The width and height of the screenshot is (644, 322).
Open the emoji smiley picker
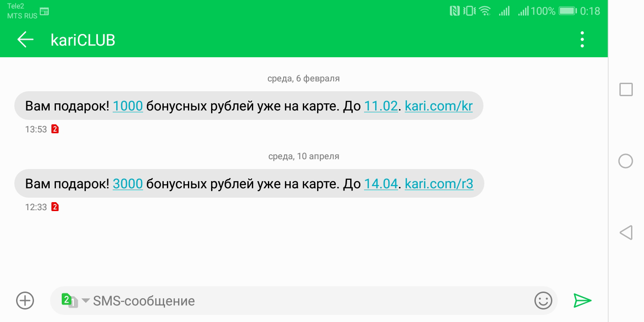[x=543, y=301]
